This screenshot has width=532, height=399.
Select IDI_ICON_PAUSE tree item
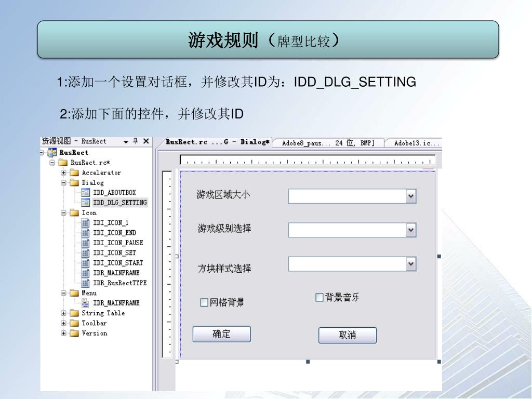(x=118, y=243)
